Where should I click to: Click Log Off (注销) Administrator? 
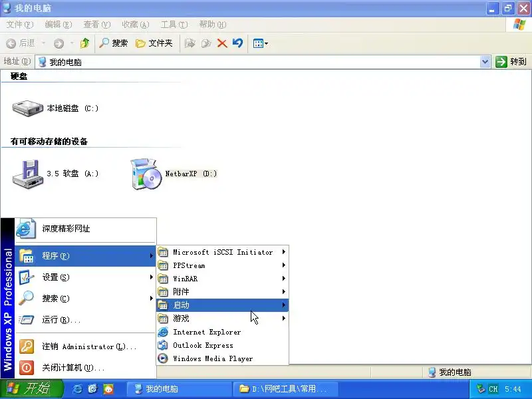click(x=86, y=346)
